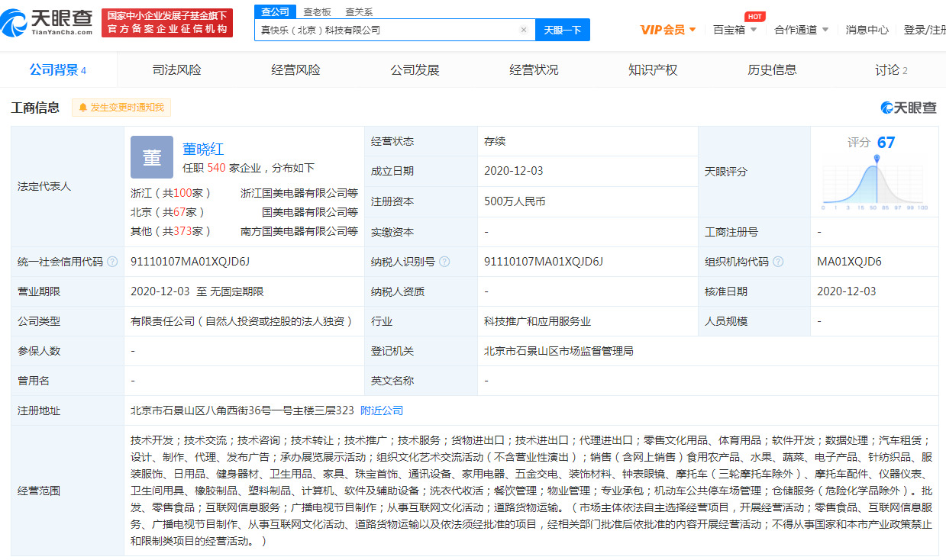
Task: Select the registered address text
Action: pyautogui.click(x=242, y=410)
